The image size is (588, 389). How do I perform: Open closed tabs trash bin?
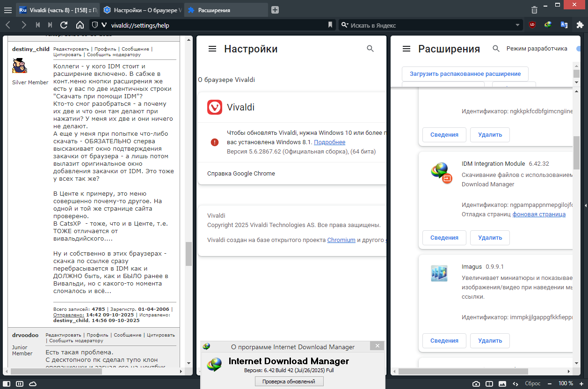pyautogui.click(x=534, y=10)
